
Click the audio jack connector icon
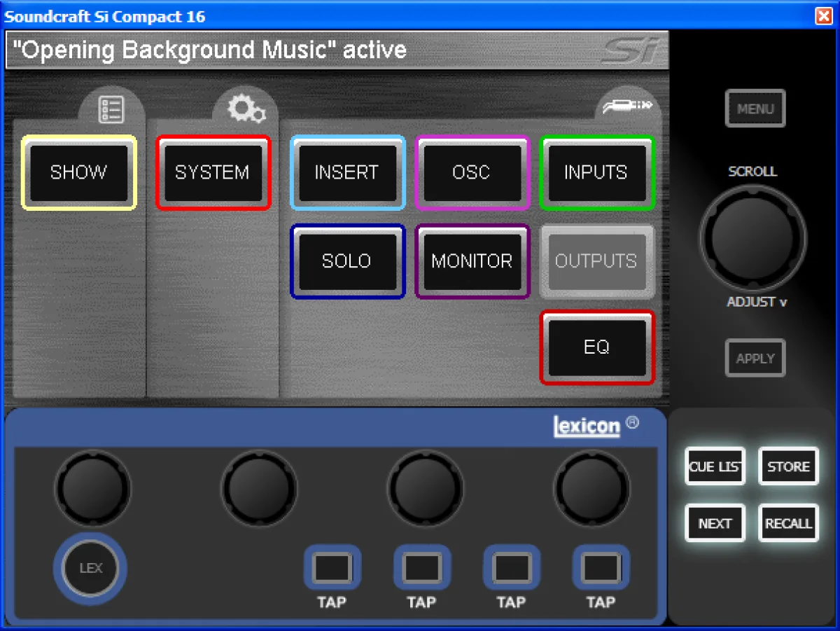(628, 106)
